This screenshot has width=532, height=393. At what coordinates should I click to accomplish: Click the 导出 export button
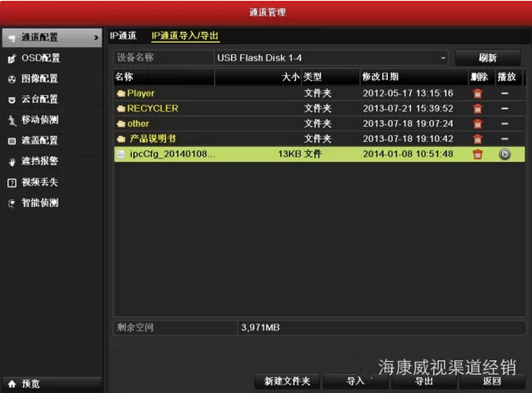tap(424, 381)
